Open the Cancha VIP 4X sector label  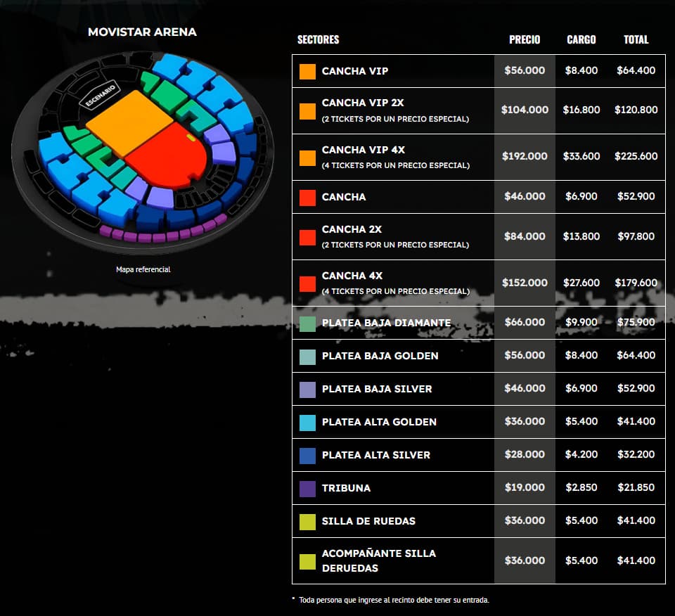coord(363,150)
